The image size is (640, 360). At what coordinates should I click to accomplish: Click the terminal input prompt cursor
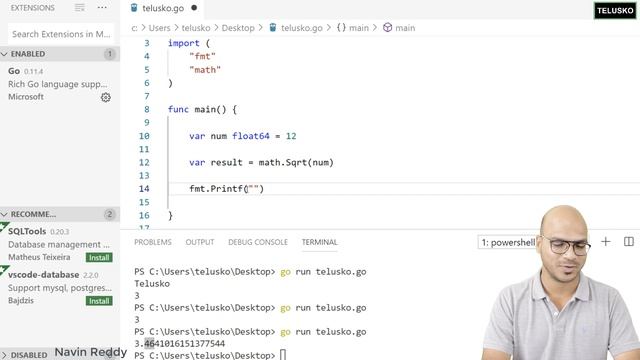click(x=283, y=355)
